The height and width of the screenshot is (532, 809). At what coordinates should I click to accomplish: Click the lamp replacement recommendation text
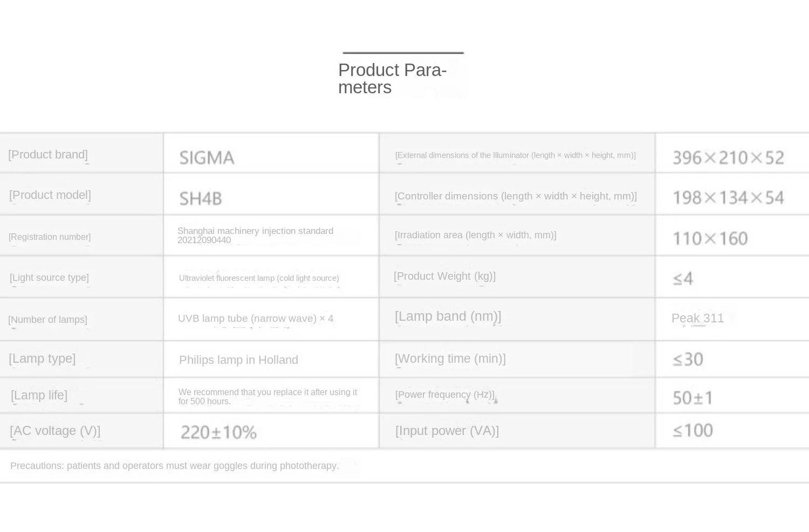(268, 397)
